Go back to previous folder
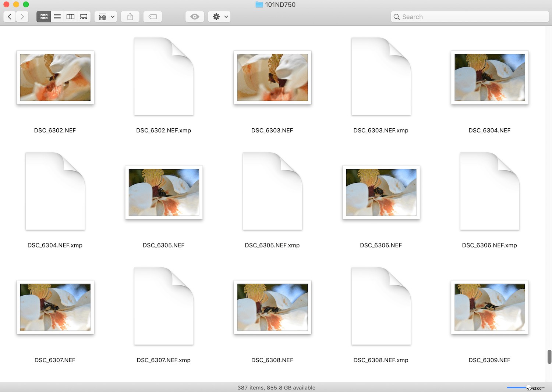Screen dimensions: 552x392 coord(10,17)
